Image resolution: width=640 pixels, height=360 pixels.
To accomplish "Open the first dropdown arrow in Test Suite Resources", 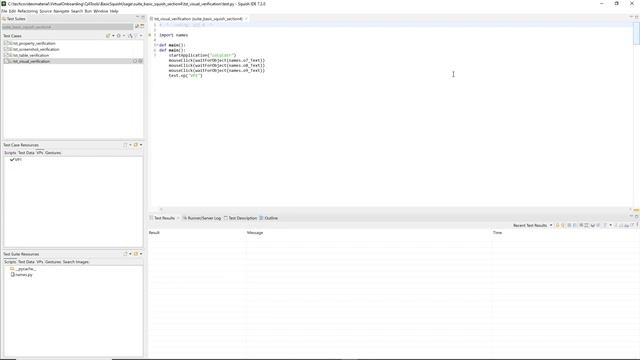I will click(x=130, y=254).
